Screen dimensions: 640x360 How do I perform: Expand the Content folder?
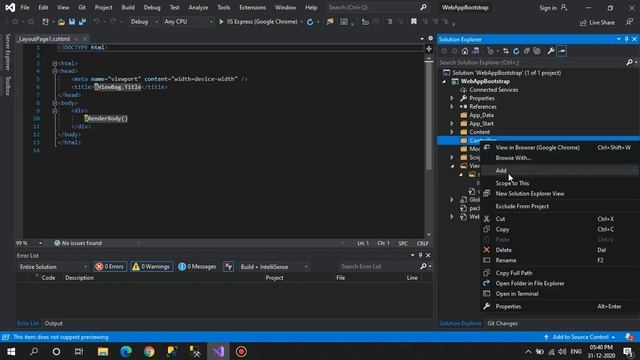pos(452,132)
